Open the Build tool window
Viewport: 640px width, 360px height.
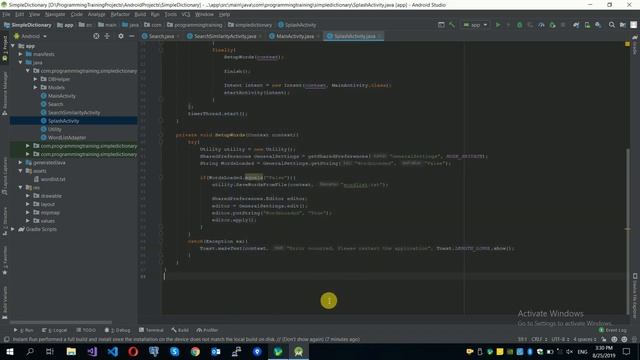pos(180,330)
